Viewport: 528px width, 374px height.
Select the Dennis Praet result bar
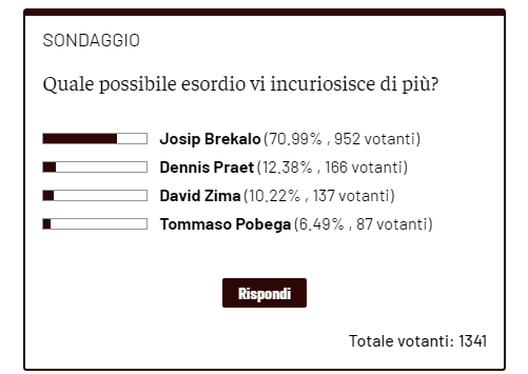coord(95,167)
